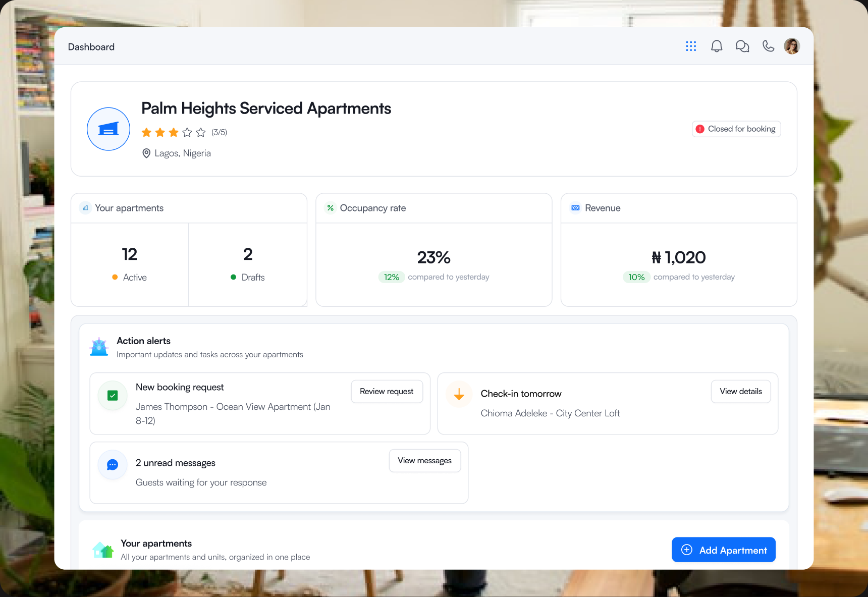868x597 pixels.
Task: Open View details for check-in tomorrow
Action: pos(741,392)
